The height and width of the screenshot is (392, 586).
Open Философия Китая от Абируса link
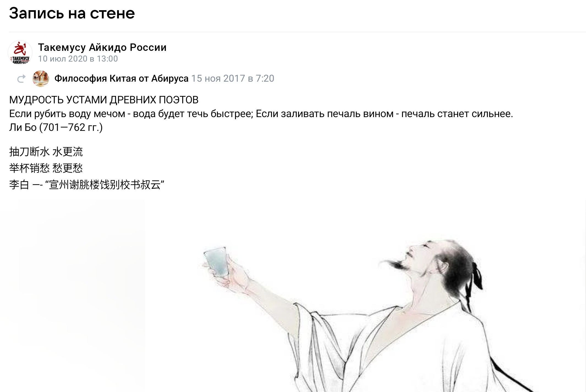121,79
